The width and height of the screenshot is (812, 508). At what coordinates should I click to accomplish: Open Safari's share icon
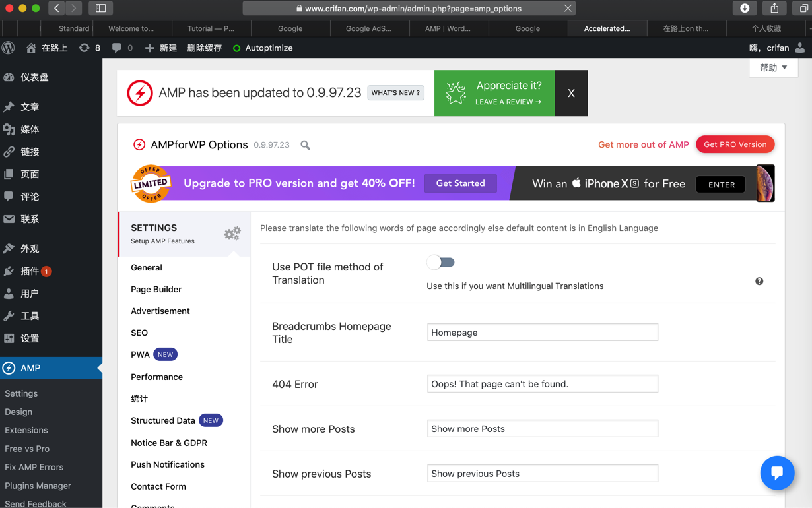point(774,8)
